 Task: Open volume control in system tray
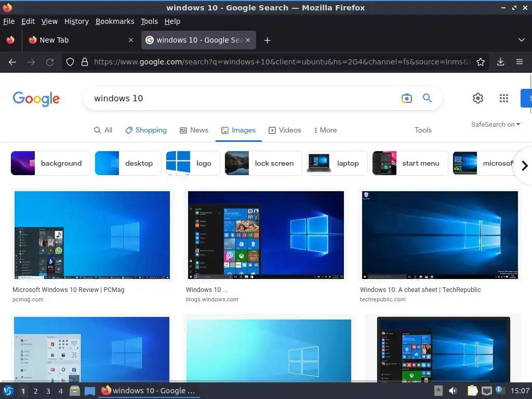pos(453,391)
